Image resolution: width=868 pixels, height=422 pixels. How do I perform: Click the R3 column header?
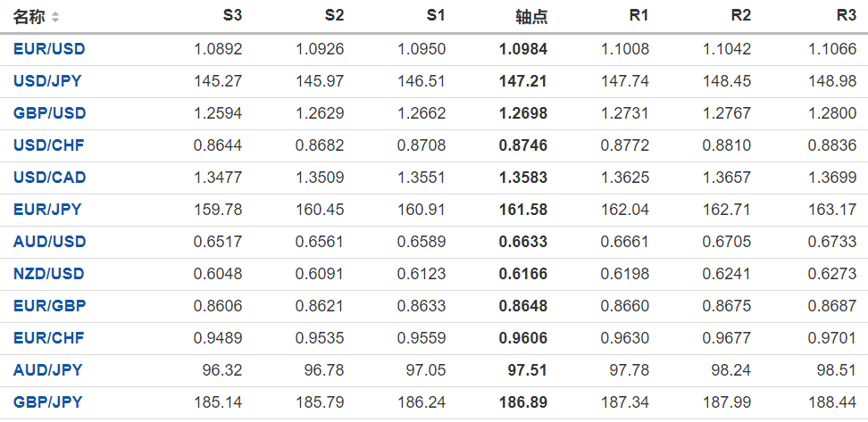(x=846, y=16)
